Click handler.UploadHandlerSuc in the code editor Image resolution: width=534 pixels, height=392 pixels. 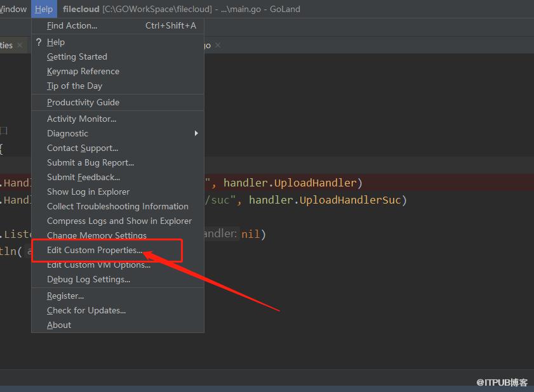tap(325, 200)
